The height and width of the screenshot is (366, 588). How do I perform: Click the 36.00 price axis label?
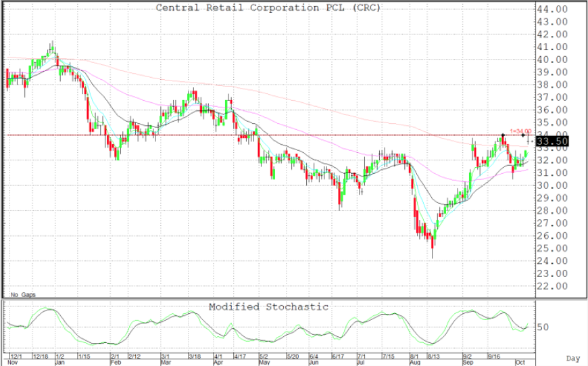[x=552, y=110]
